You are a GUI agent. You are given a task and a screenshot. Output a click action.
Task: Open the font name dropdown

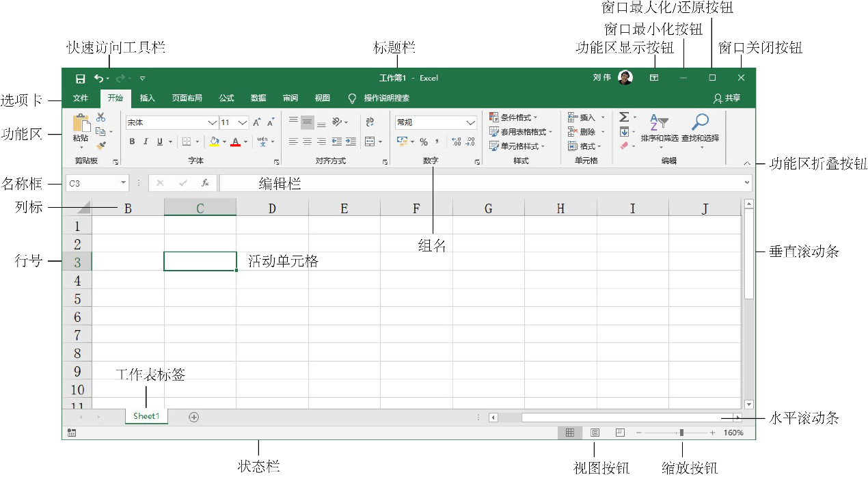[x=211, y=122]
